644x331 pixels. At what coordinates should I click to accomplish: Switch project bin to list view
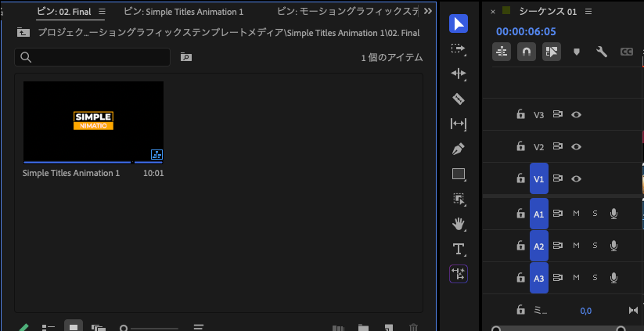49,327
